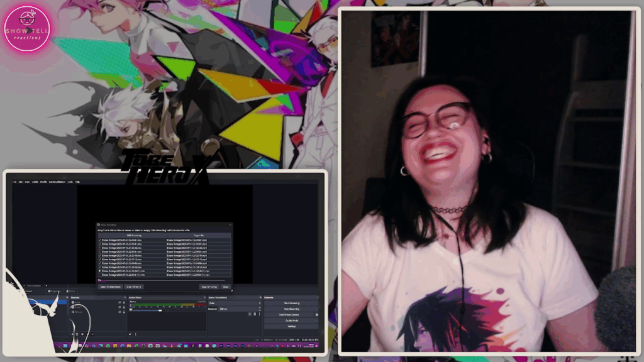The height and width of the screenshot is (362, 644).
Task: Toggle visibility eye of first source
Action: point(119,302)
